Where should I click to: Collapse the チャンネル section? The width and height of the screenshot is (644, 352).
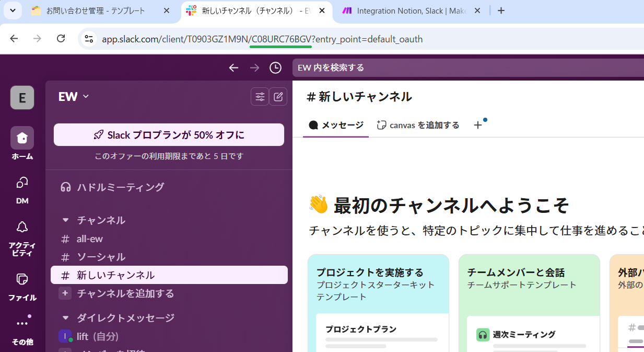click(x=66, y=220)
